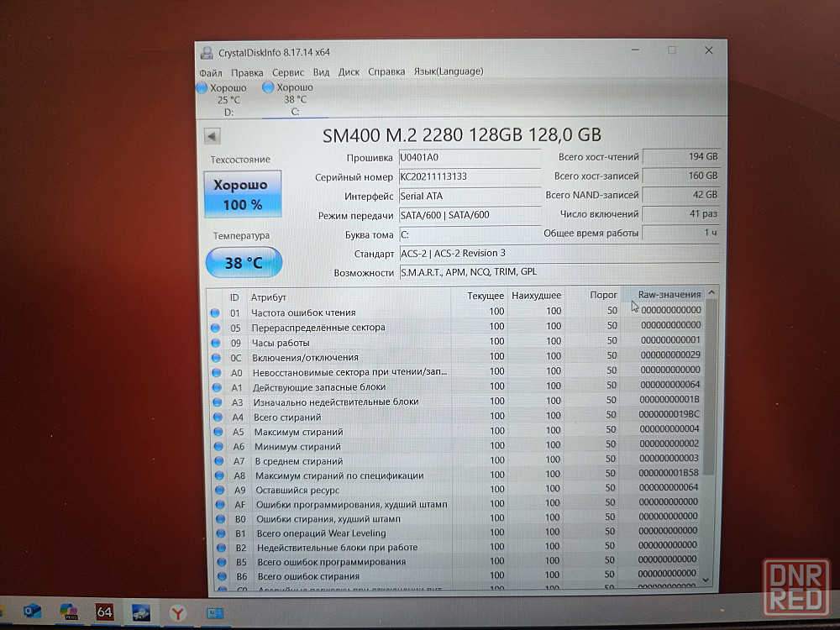Click the CrystalDiskInfo title bar icon
This screenshot has width=840, height=630.
coord(207,52)
